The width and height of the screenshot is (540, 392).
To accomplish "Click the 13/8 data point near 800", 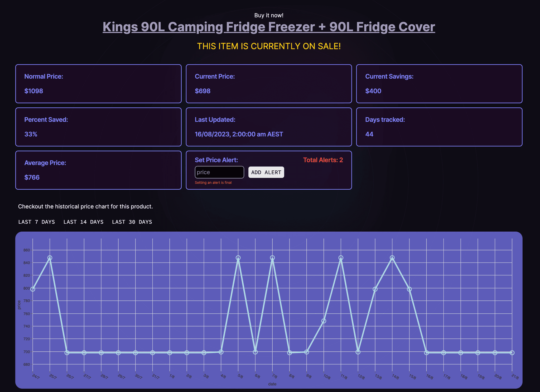I will (x=375, y=289).
